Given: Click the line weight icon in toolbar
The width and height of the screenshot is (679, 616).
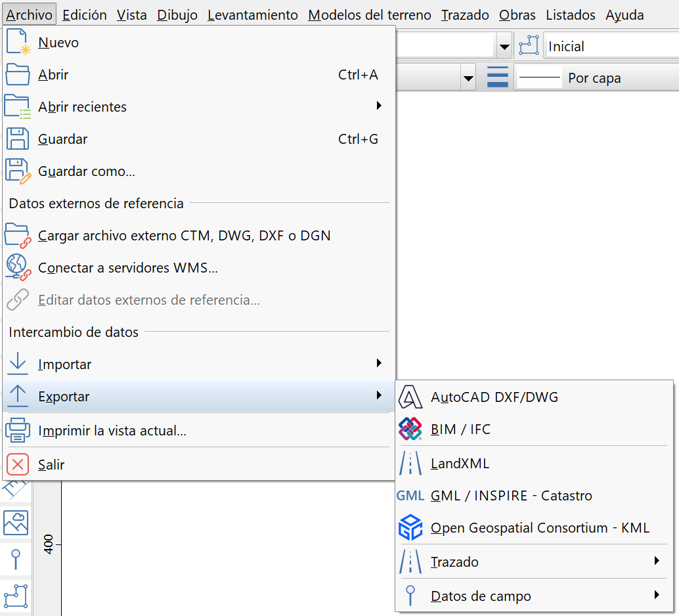Looking at the screenshot, I should tap(498, 77).
